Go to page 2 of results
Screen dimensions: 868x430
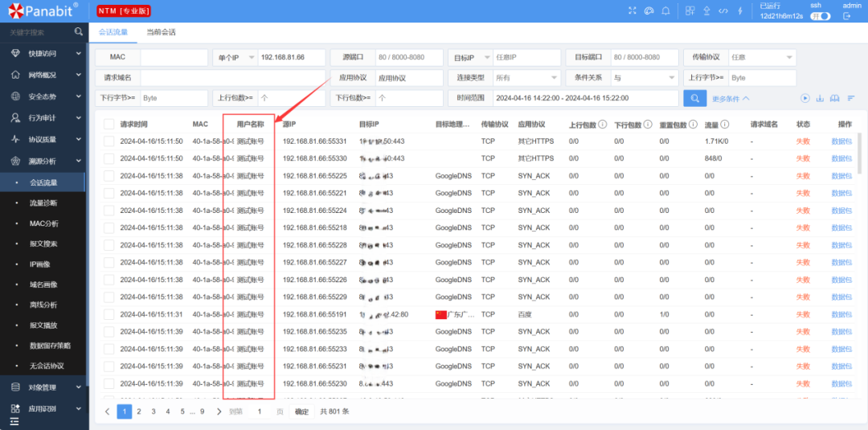[139, 412]
